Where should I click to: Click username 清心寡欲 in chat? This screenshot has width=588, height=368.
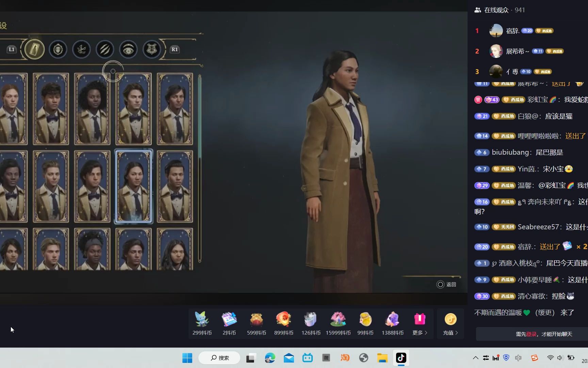(531, 296)
